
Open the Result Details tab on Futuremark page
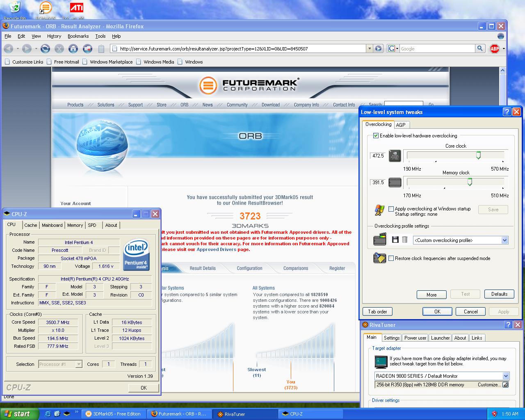click(203, 268)
